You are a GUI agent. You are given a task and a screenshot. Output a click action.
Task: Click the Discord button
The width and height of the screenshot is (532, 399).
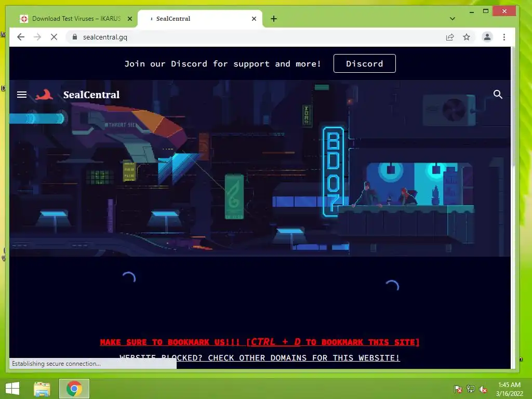(x=364, y=63)
